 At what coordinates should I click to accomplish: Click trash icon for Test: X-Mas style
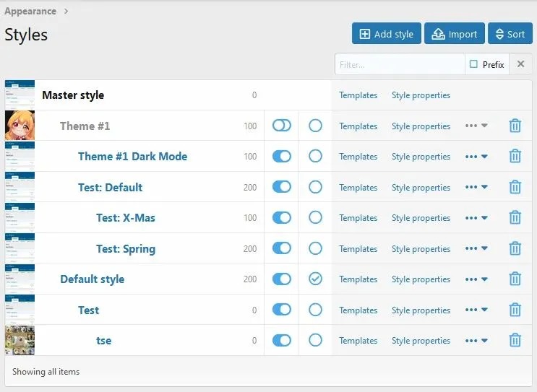pyautogui.click(x=515, y=218)
